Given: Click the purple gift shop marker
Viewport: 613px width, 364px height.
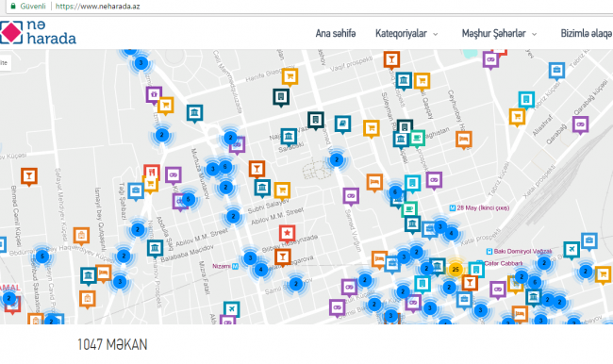Looking at the screenshot, I should (x=154, y=95).
